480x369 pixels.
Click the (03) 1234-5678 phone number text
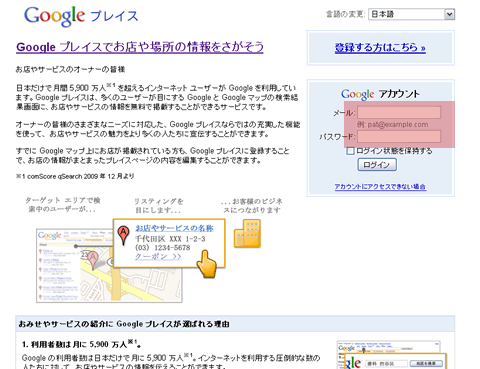[163, 248]
